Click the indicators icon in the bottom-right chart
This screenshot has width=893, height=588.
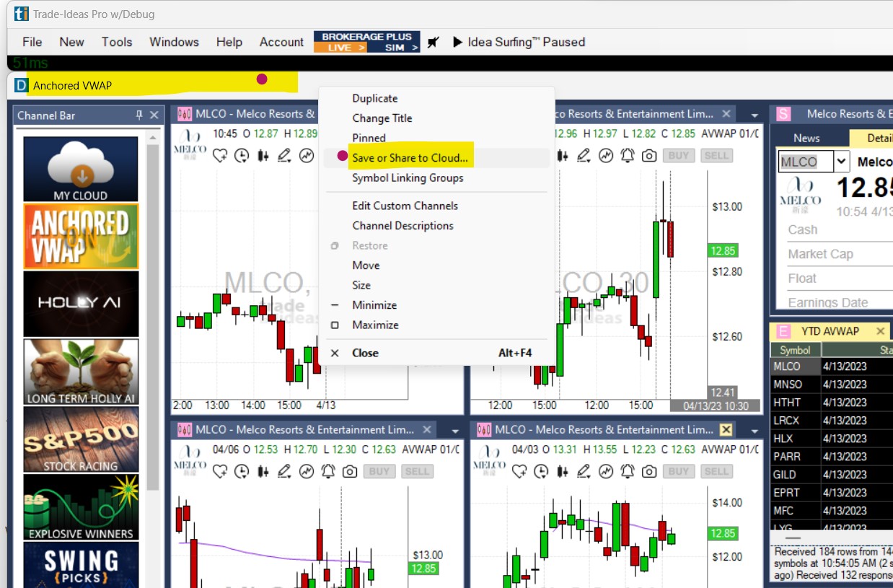click(x=606, y=471)
